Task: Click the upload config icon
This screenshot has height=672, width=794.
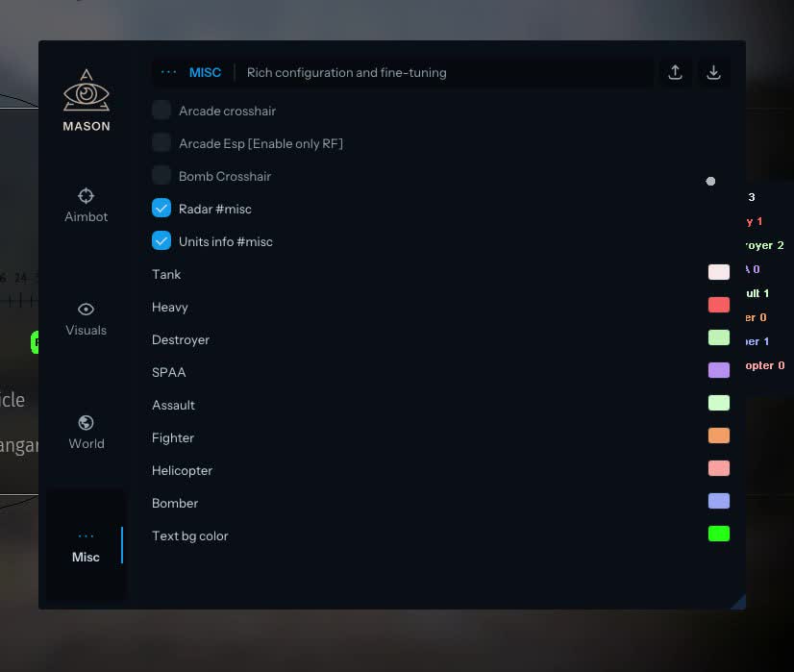Action: tap(676, 72)
